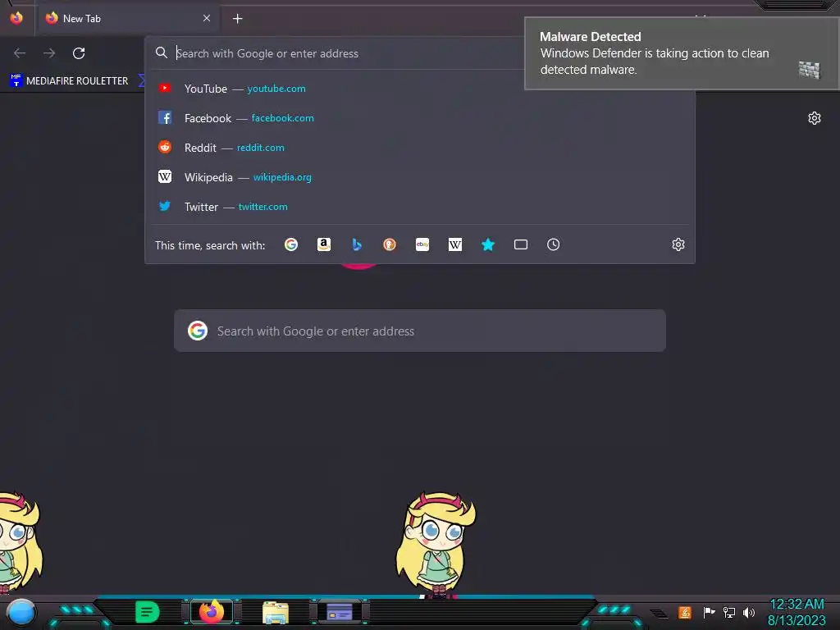Open a new tab with plus button
Viewport: 840px width, 630px height.
237,19
